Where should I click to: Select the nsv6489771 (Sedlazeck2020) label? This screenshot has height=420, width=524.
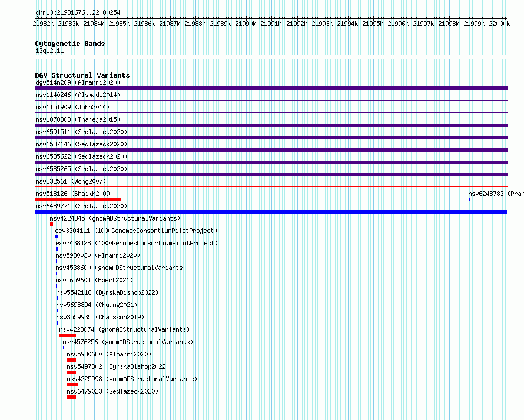[81, 206]
